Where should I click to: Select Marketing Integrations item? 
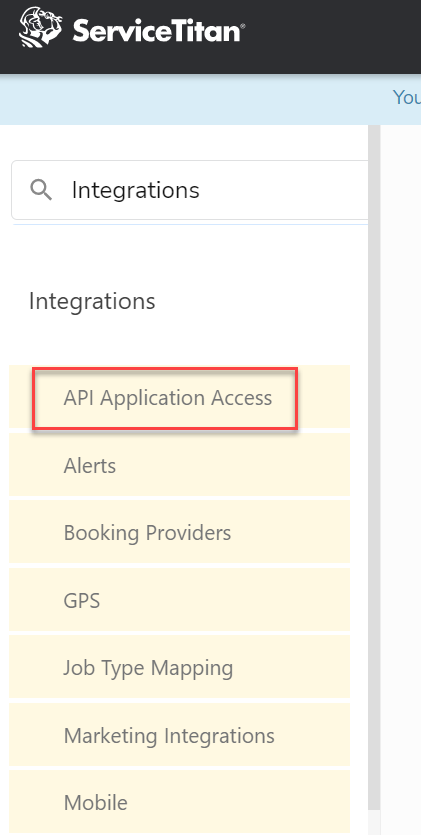[179, 735]
